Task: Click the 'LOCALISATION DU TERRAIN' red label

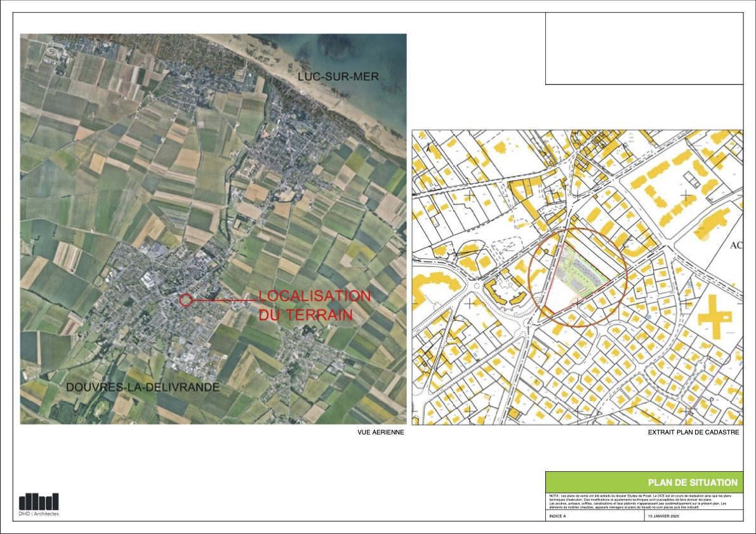Action: pyautogui.click(x=314, y=305)
